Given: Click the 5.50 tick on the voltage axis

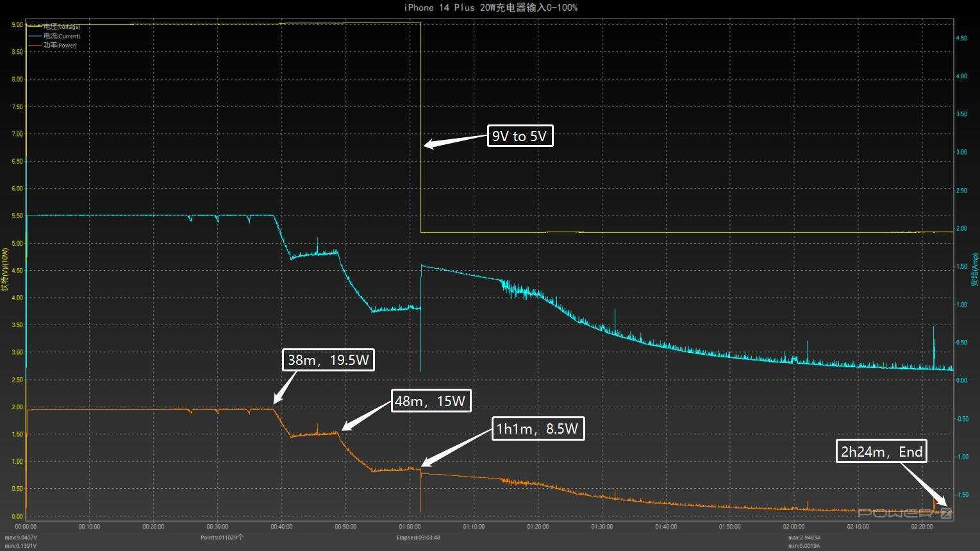Looking at the screenshot, I should [17, 216].
